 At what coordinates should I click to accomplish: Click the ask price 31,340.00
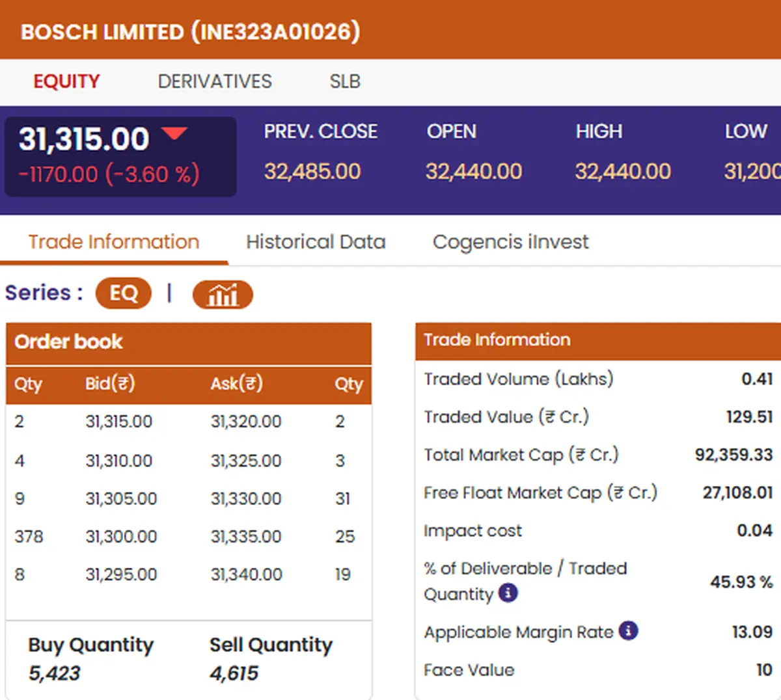pos(246,574)
